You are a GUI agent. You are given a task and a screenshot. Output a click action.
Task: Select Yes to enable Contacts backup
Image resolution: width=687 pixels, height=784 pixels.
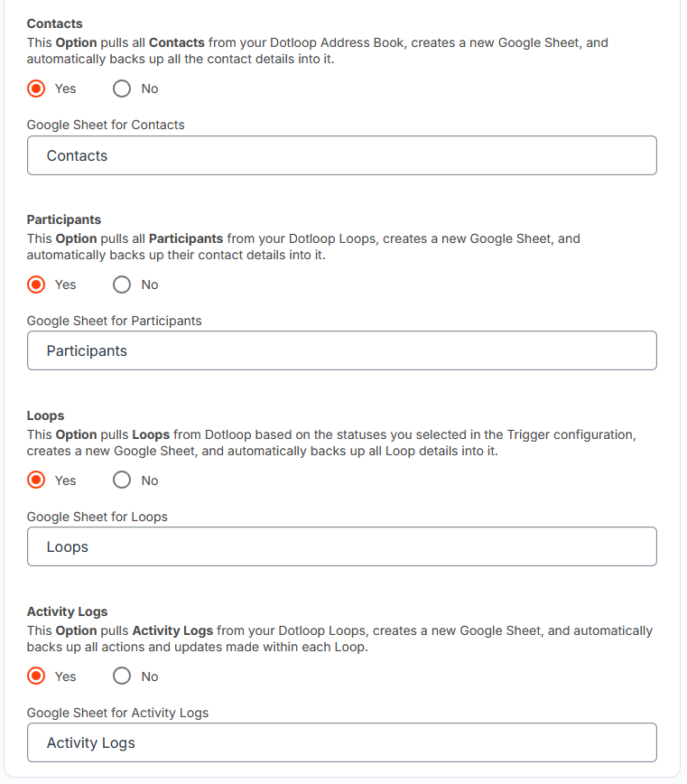pos(36,89)
